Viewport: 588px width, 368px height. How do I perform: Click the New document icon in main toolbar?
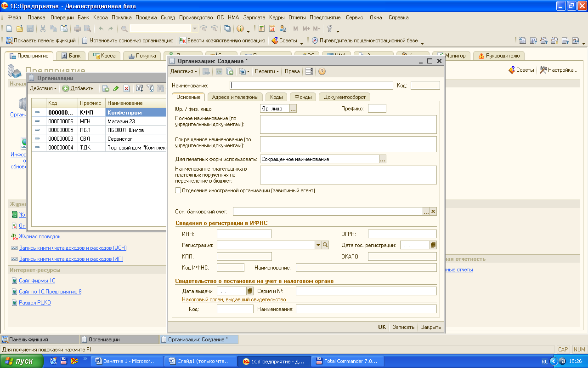pos(9,29)
